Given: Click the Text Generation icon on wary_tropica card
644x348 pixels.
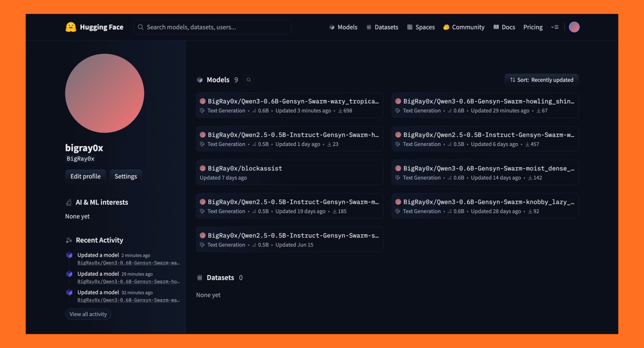Looking at the screenshot, I should point(202,111).
